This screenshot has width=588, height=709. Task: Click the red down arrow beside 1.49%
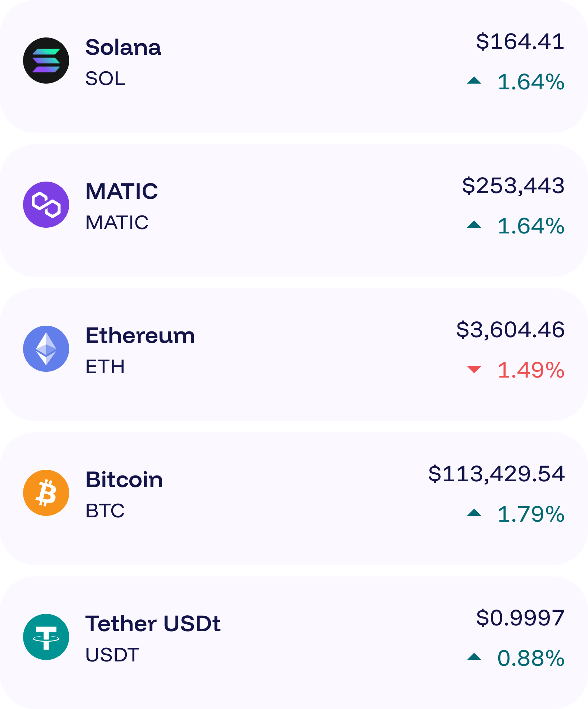click(474, 369)
